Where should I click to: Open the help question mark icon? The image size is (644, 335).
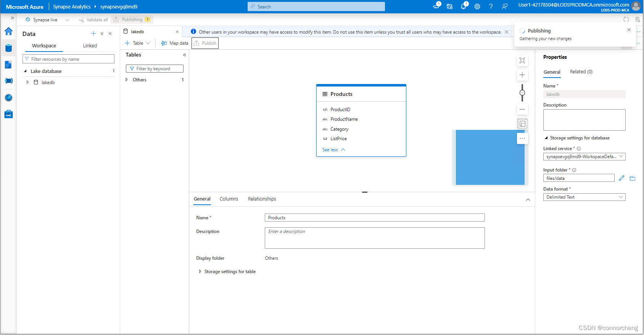tap(491, 6)
